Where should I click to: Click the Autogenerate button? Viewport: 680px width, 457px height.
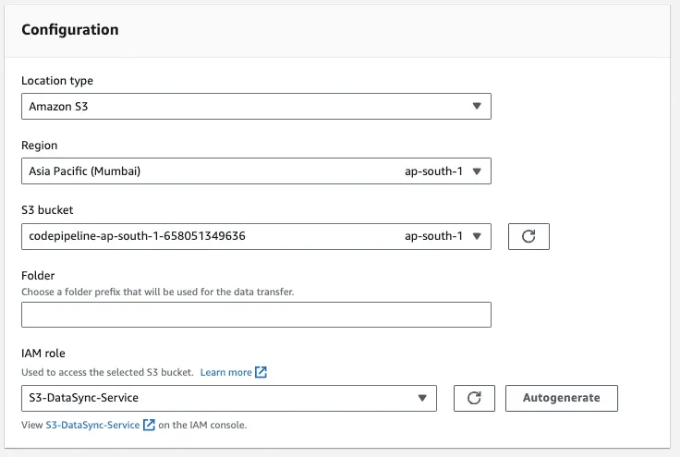pyautogui.click(x=561, y=398)
